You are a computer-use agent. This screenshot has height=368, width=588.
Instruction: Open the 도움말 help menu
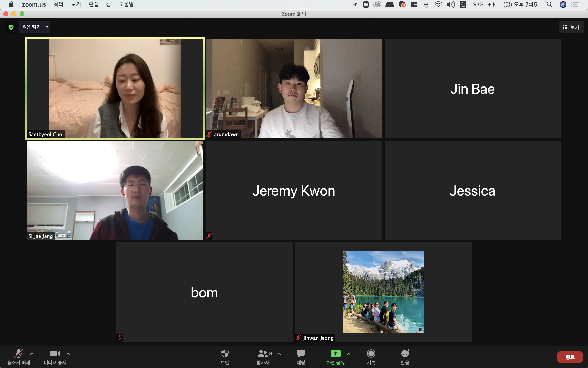tap(126, 4)
